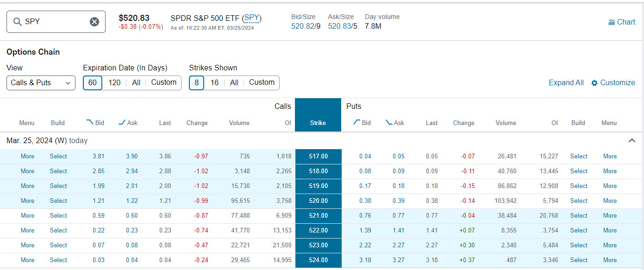Click call ask 2.94 at 518 strike
Image resolution: width=644 pixels, height=270 pixels.
pyautogui.click(x=131, y=171)
